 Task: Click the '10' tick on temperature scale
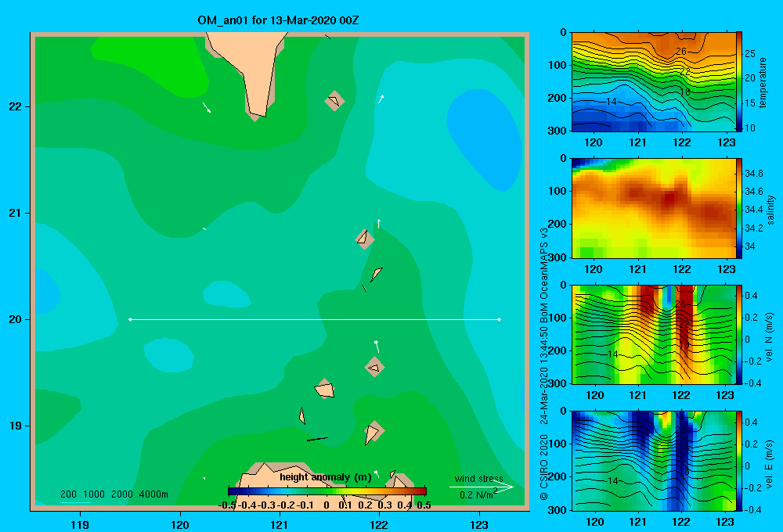[750, 128]
